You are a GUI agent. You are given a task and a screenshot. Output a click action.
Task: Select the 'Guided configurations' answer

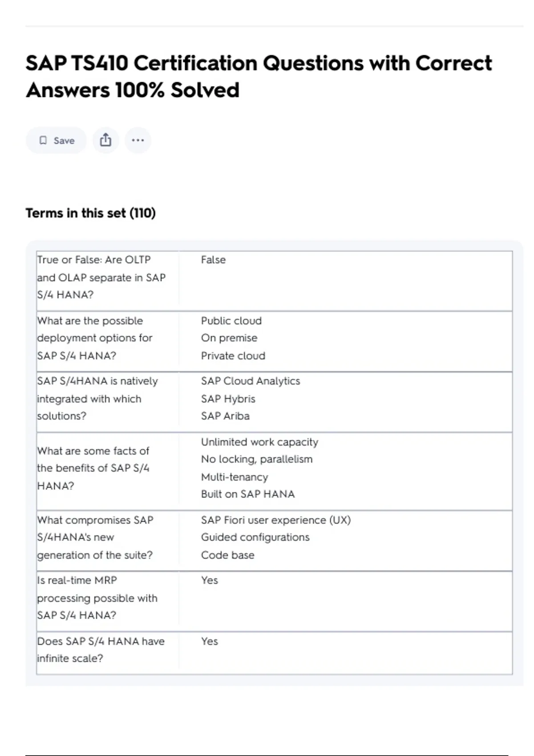(255, 537)
